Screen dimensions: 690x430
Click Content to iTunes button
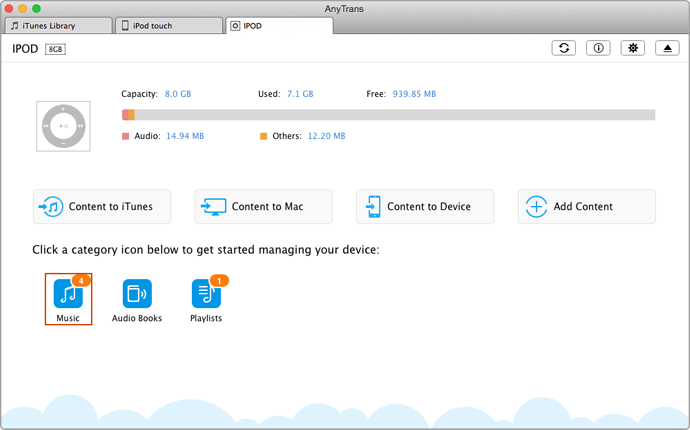point(102,206)
